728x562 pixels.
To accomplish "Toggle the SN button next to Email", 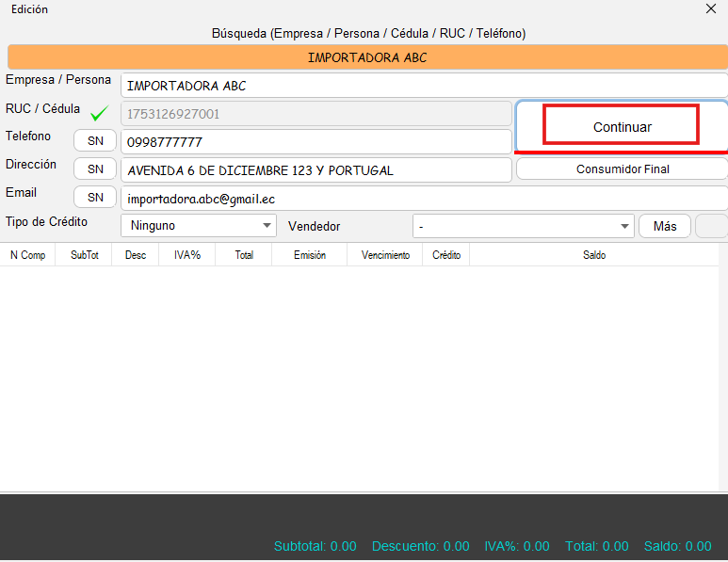I will (95, 198).
